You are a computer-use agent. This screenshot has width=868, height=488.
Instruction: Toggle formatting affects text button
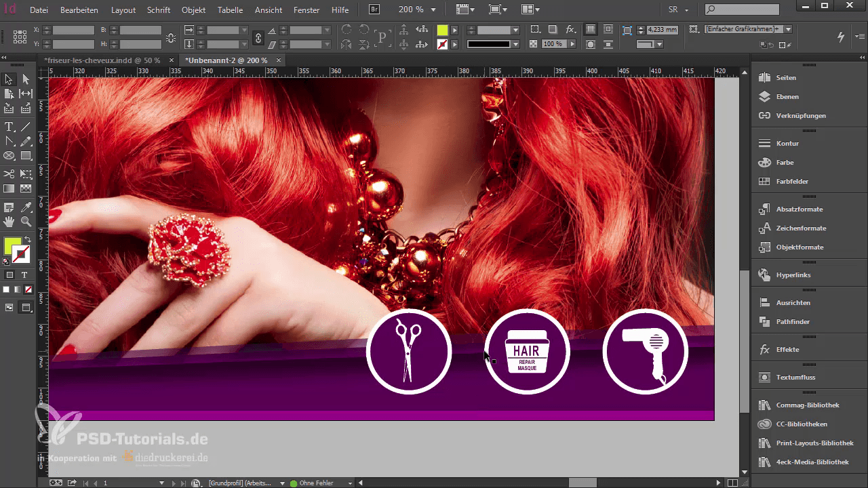pyautogui.click(x=24, y=275)
